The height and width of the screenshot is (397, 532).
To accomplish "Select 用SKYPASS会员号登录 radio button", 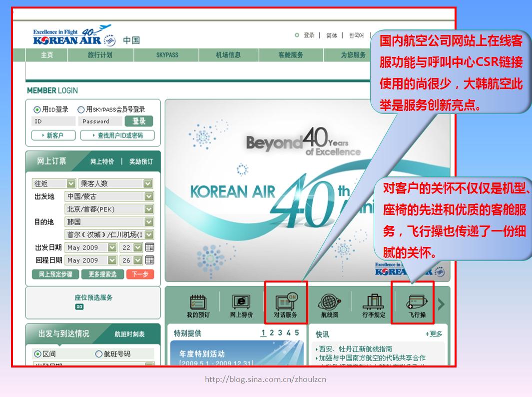I will click(81, 109).
